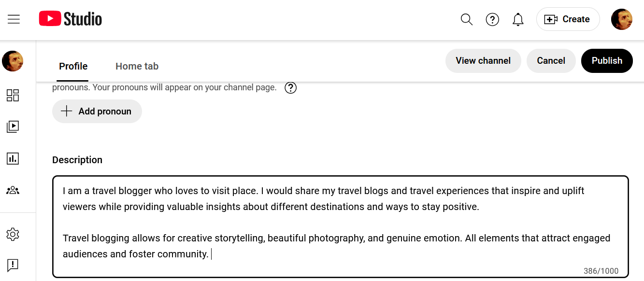Viewport: 644px width, 281px height.
Task: Click the YouTube Studio logo
Action: tap(71, 19)
